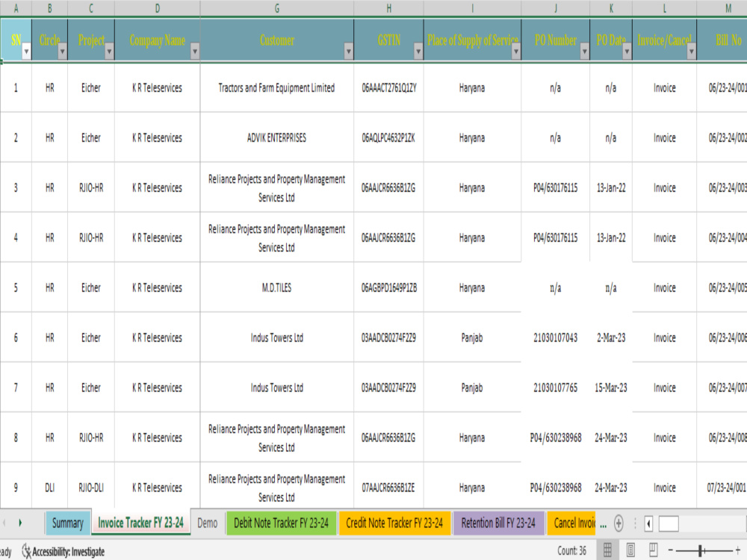Switch to Page Break Preview icon

click(x=653, y=550)
